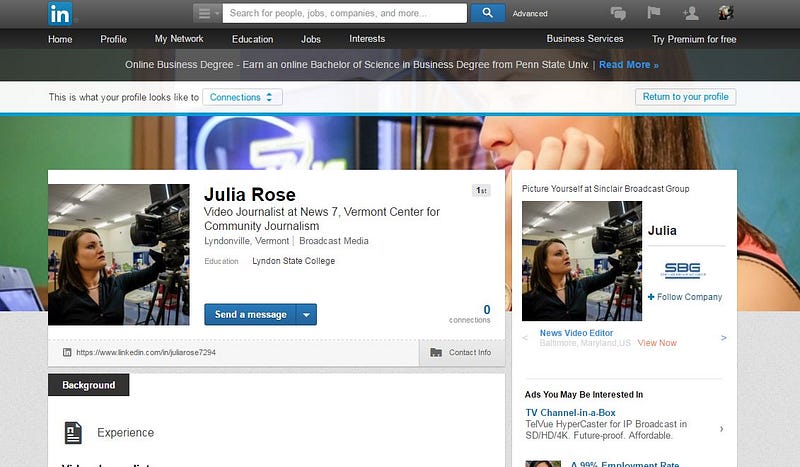Open the account avatar menu
This screenshot has width=800, height=467.
pyautogui.click(x=726, y=13)
